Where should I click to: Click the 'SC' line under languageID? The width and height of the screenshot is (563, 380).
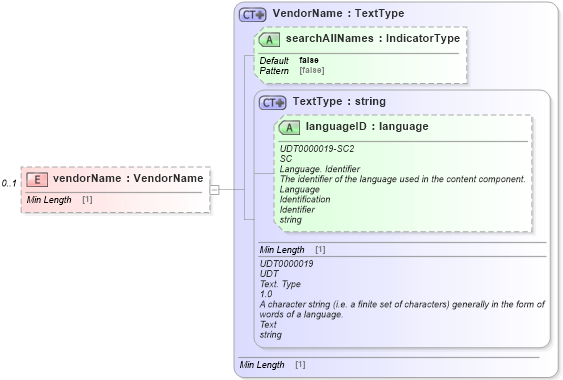286,159
